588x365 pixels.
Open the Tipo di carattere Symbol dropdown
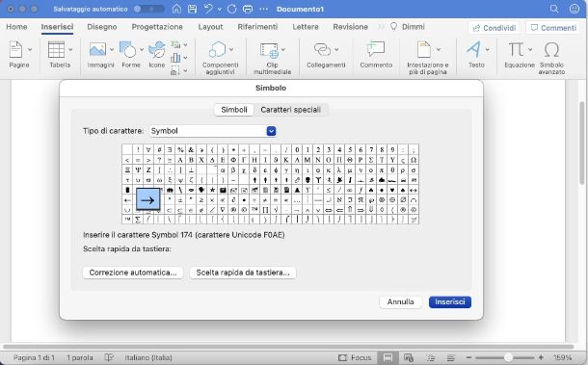pyautogui.click(x=271, y=131)
